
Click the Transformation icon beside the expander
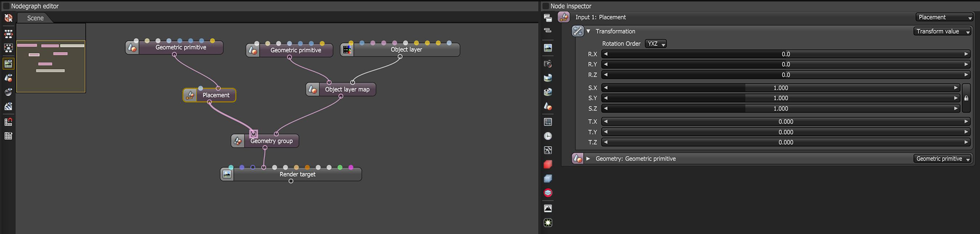click(578, 31)
